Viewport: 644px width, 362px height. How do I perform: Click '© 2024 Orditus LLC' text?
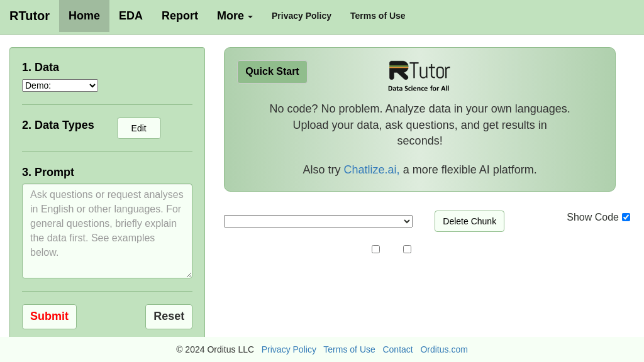(x=215, y=349)
